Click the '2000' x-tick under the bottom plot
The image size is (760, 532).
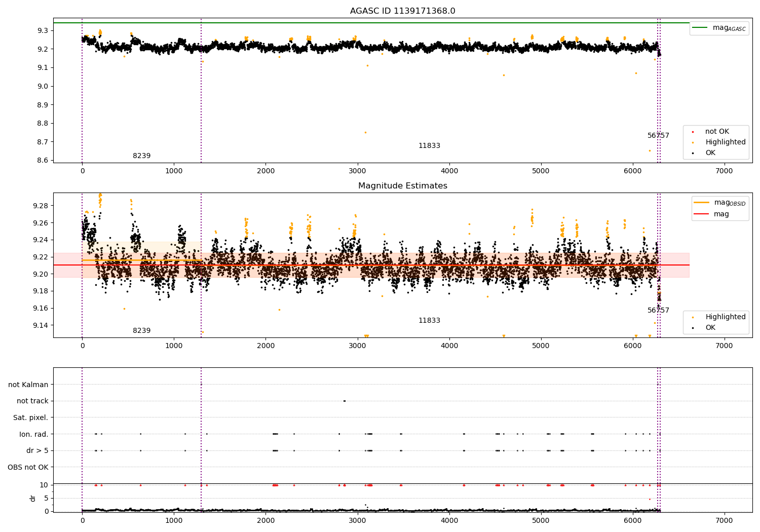265,520
